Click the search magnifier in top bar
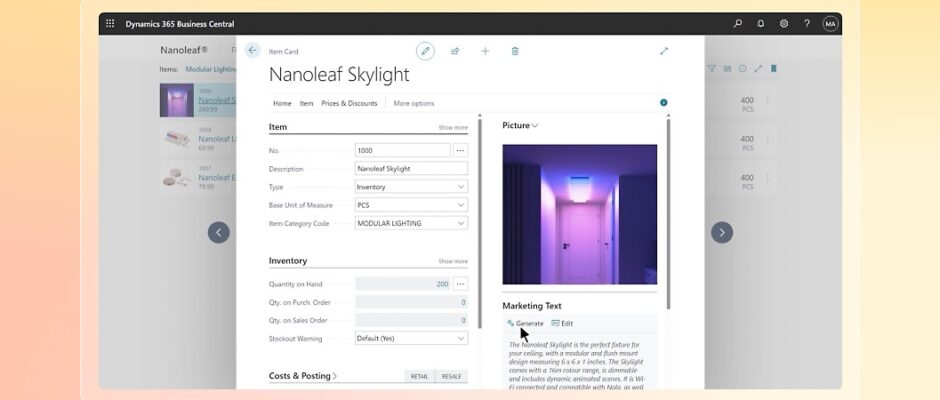Screen dimensions: 940x400 [737, 24]
